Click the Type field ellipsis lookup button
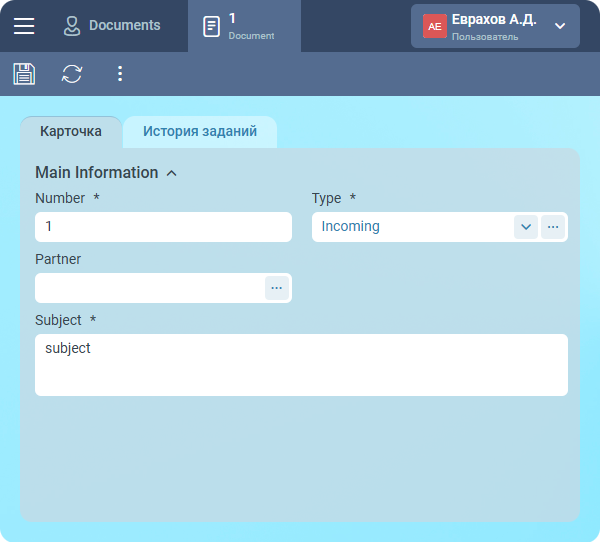 click(x=553, y=227)
